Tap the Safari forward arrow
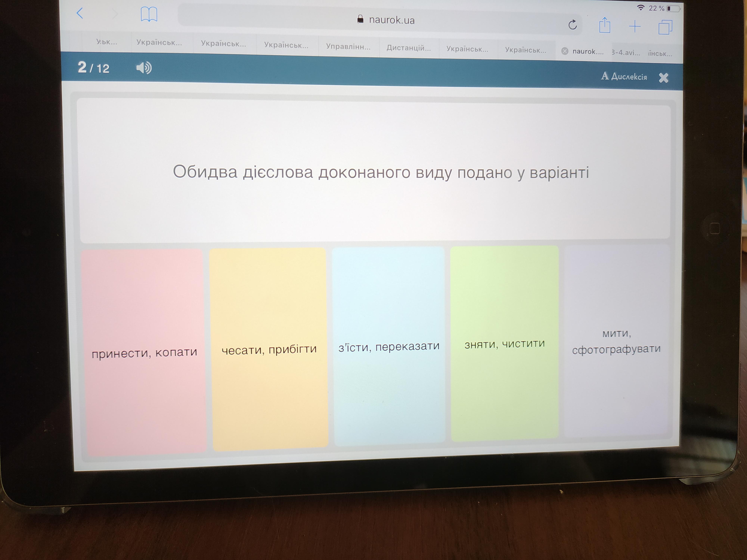Screen dimensions: 747x560 tap(115, 14)
